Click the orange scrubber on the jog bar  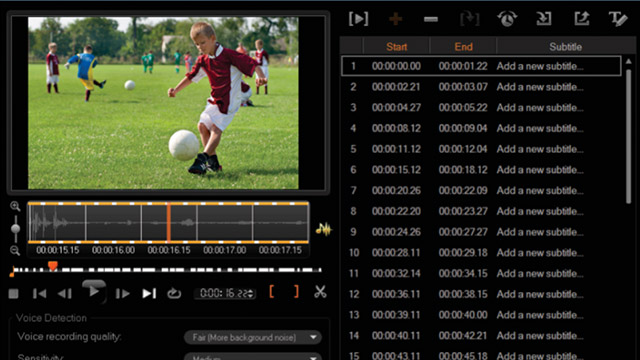tap(53, 266)
